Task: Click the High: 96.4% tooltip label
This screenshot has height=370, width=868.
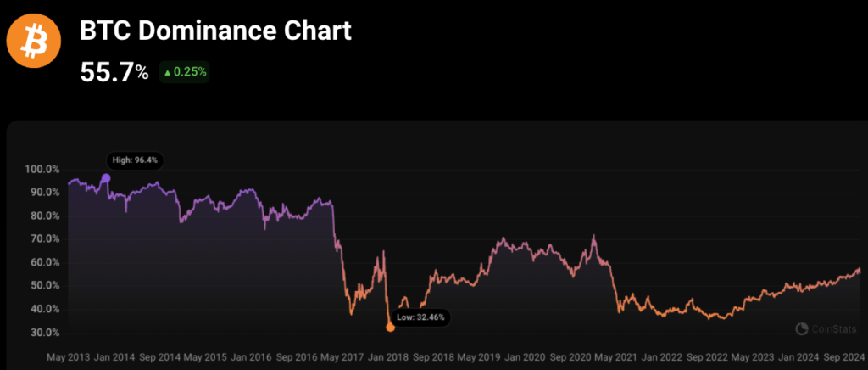Action: pos(136,160)
